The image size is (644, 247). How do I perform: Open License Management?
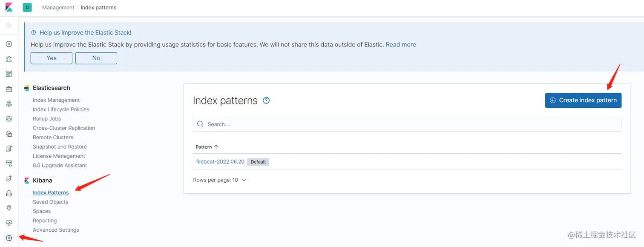pyautogui.click(x=59, y=156)
